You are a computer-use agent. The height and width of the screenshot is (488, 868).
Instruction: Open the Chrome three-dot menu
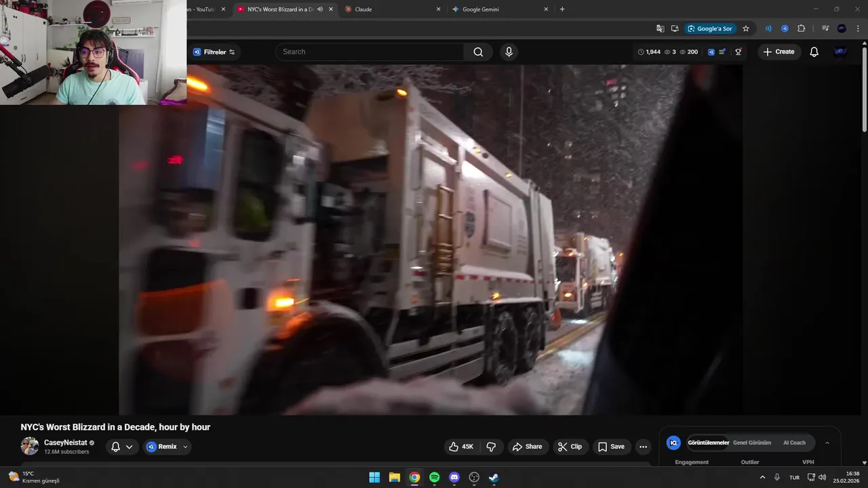[857, 28]
